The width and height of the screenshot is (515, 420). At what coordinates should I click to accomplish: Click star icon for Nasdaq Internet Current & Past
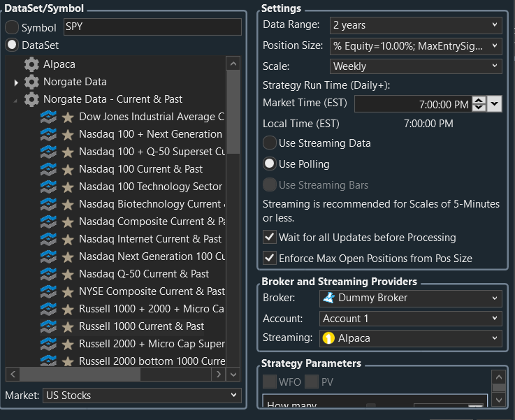click(68, 239)
